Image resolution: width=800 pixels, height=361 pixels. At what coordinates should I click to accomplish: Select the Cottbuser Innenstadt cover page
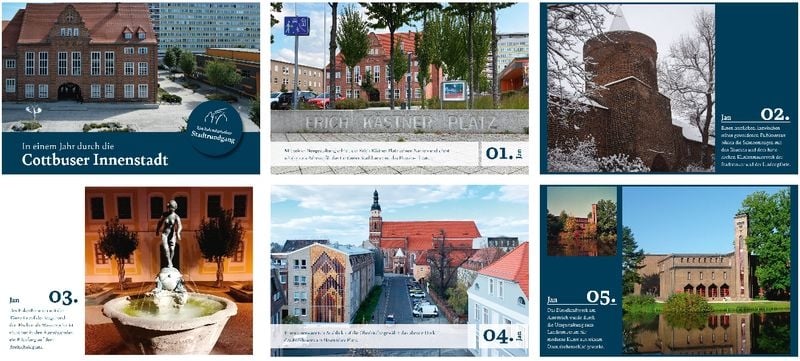[x=131, y=88]
